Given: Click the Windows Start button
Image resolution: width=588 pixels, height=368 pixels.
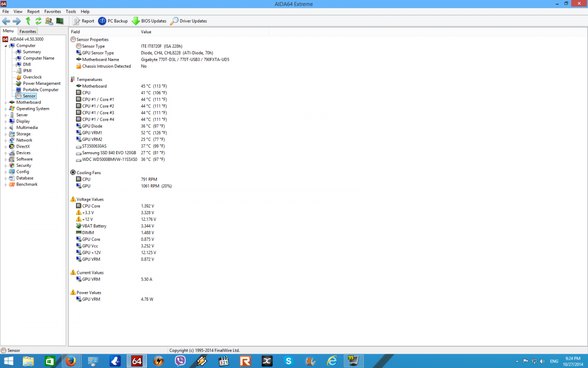Looking at the screenshot, I should pyautogui.click(x=9, y=361).
